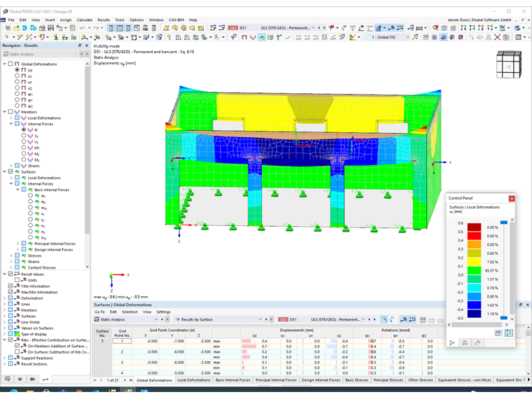Click the Undo arrow icon
Image resolution: width=532 pixels, height=399 pixels.
[x=83, y=28]
